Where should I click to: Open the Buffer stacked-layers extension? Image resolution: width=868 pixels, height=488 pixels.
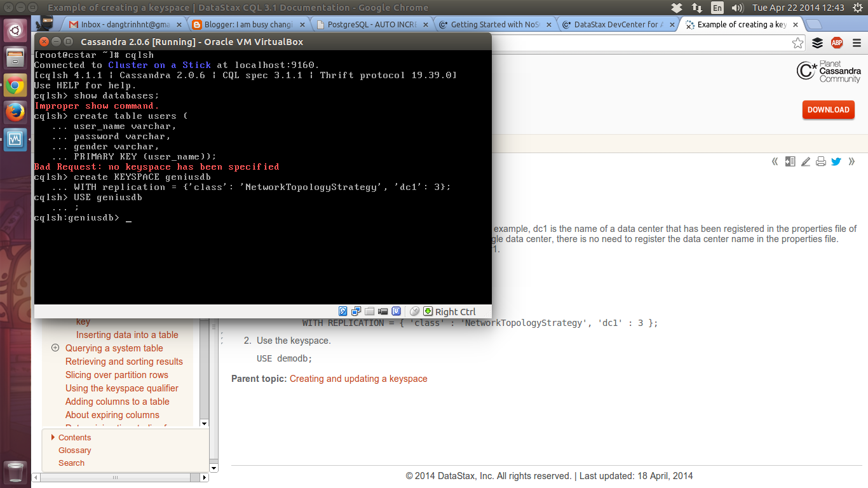pyautogui.click(x=818, y=43)
